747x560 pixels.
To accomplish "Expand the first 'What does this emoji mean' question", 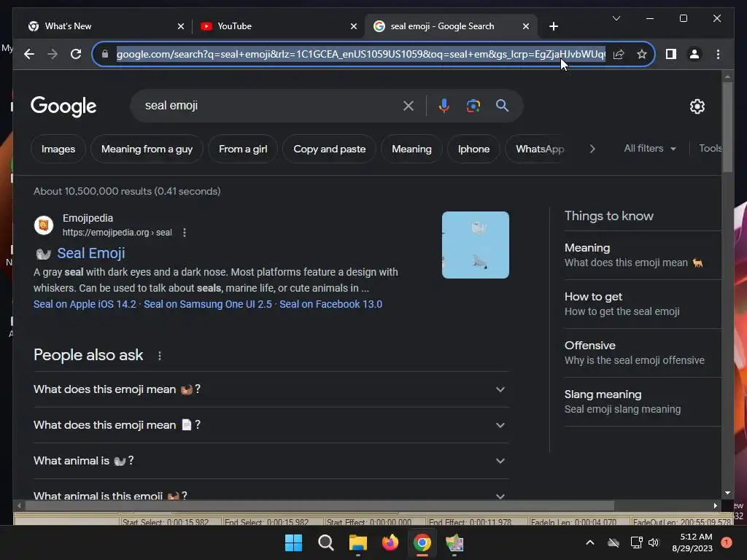I will coord(271,389).
